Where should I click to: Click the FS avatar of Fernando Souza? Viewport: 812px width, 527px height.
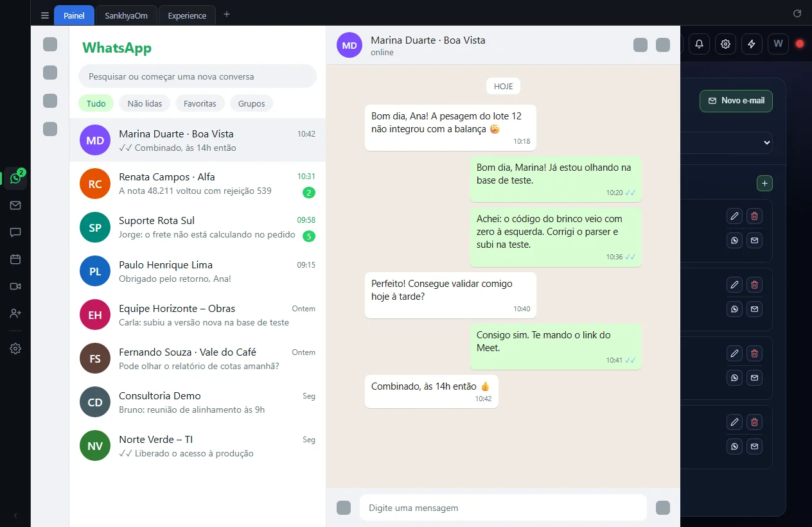tap(95, 358)
